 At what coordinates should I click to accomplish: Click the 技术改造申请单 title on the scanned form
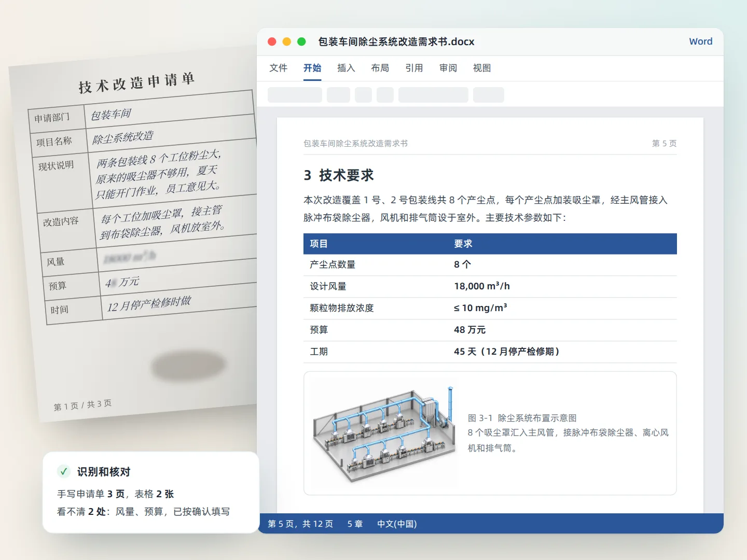(136, 82)
